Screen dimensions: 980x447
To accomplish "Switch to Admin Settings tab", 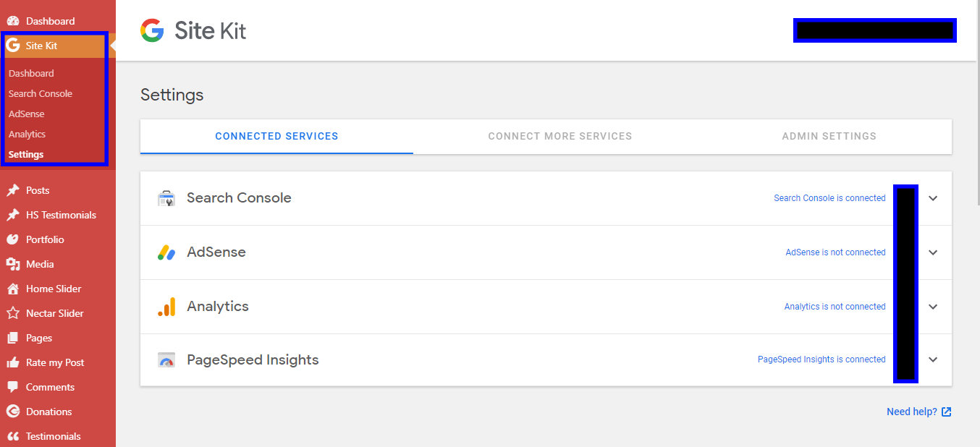I will click(829, 136).
